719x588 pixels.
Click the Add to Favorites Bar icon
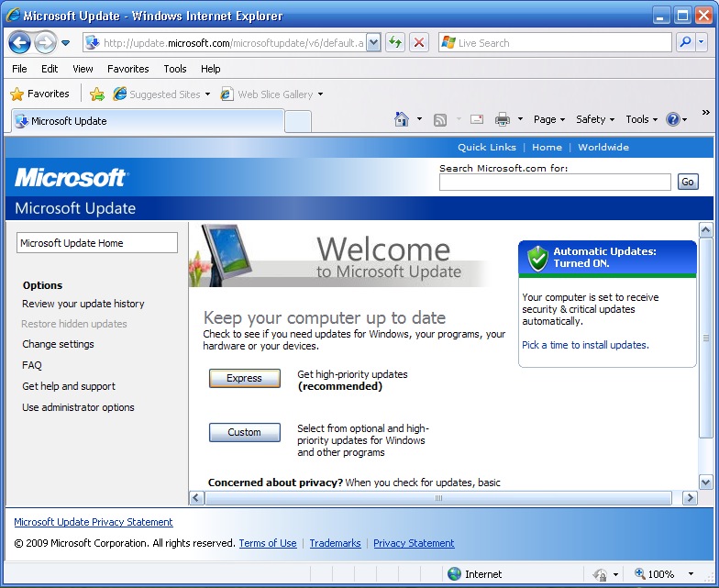pos(97,94)
